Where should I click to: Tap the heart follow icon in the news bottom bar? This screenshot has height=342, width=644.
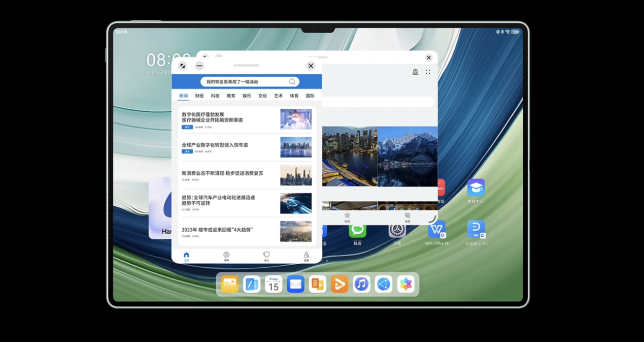point(266,256)
